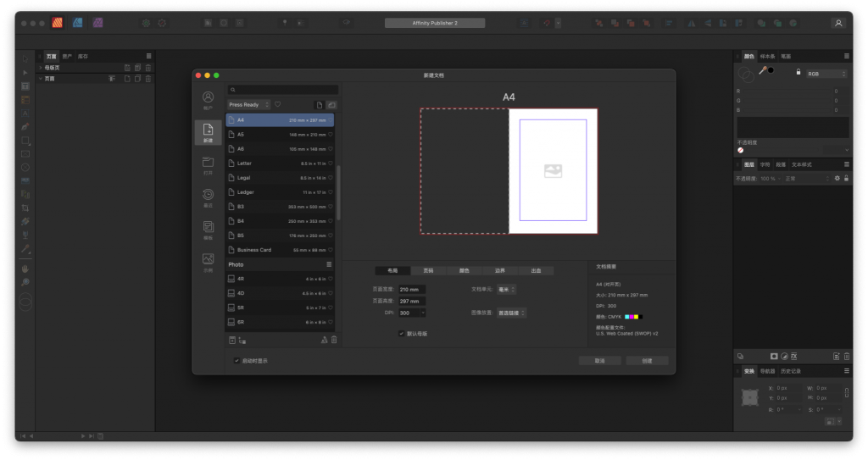Switch to Affinity Photo persona icon

tap(98, 23)
